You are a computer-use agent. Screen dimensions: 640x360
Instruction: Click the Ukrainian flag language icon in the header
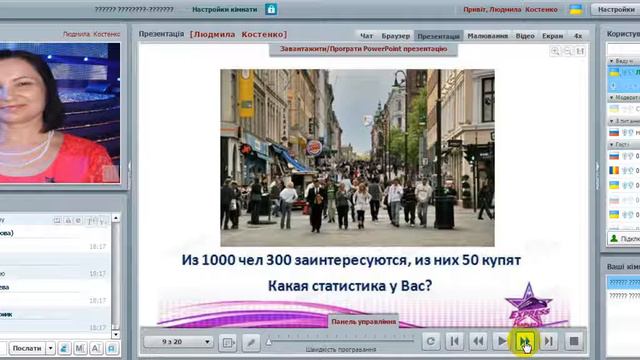click(x=576, y=9)
